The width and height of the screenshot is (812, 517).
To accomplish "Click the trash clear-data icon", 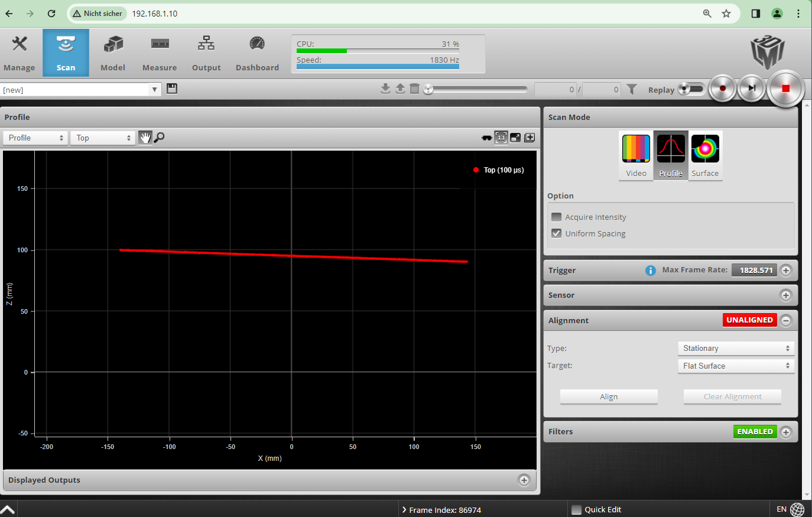I will (x=414, y=89).
